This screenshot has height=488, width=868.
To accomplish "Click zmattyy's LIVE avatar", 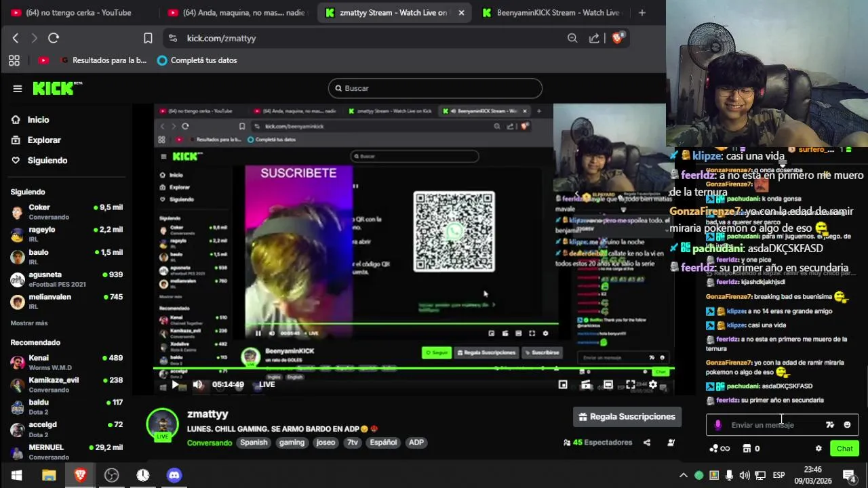I will pos(162,425).
